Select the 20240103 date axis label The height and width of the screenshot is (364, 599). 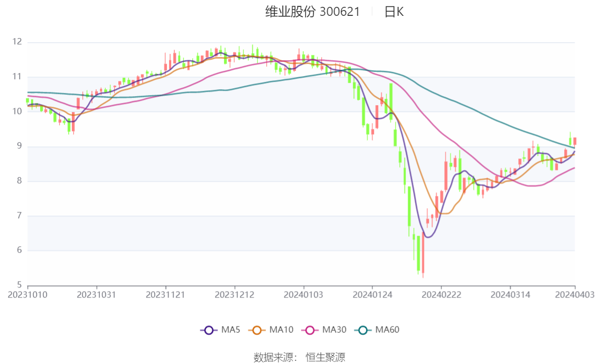point(303,295)
